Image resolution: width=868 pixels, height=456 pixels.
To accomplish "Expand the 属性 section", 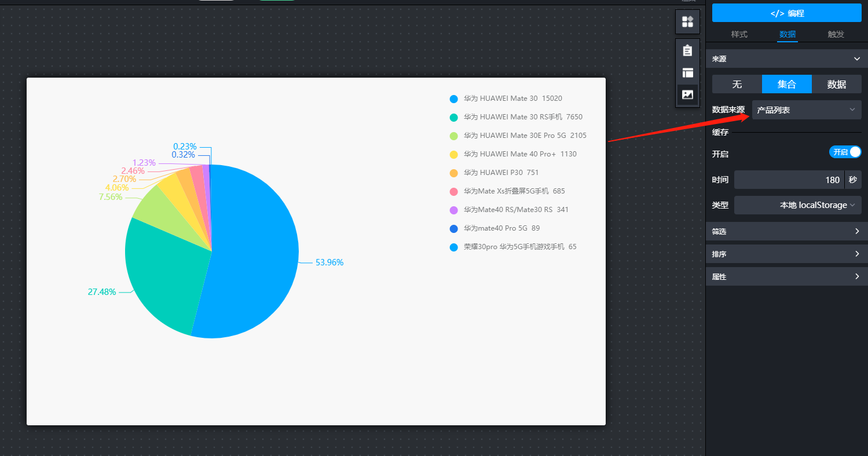I will tap(786, 276).
